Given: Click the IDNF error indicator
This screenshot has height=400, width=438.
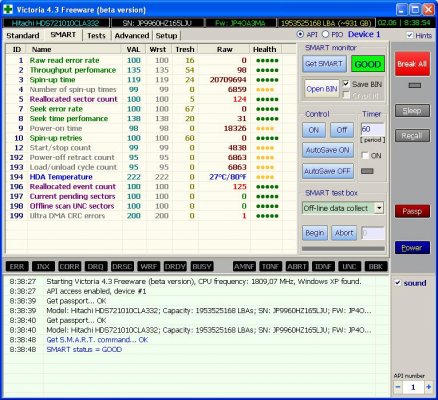Looking at the screenshot, I should pos(323,266).
